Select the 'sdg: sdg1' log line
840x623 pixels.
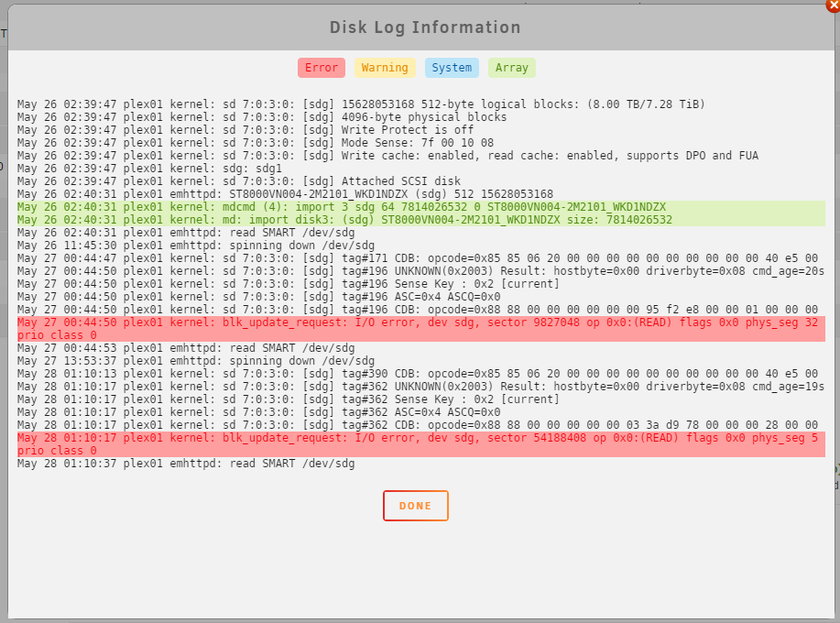point(149,169)
